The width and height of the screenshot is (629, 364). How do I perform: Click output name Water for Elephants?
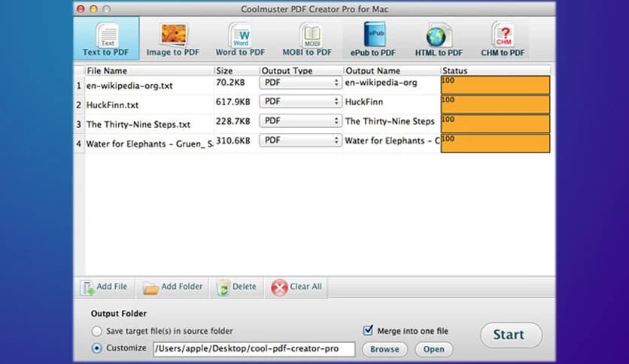[x=392, y=141]
